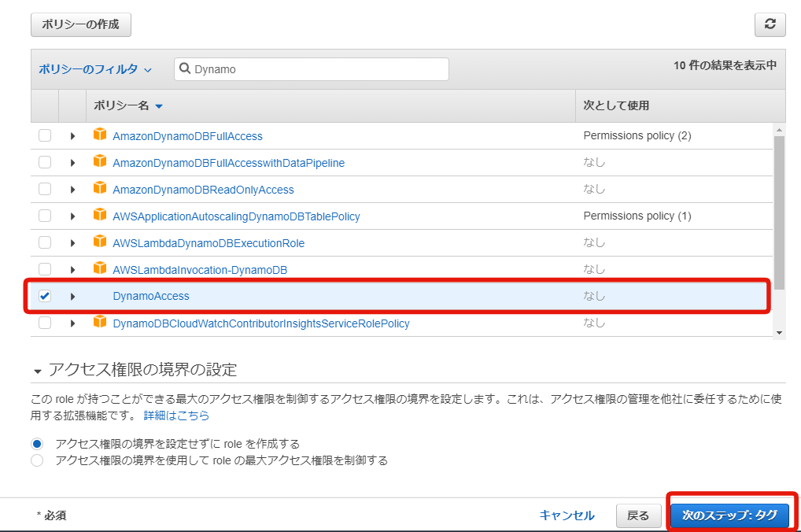Viewport: 801px width, 532px height.
Task: Check the AmazonDynamoDBFullAccess checkbox
Action: click(45, 135)
